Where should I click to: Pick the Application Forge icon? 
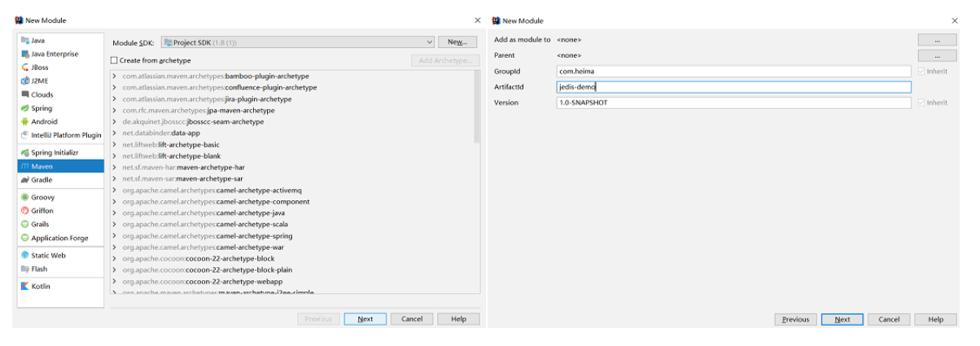pos(25,238)
